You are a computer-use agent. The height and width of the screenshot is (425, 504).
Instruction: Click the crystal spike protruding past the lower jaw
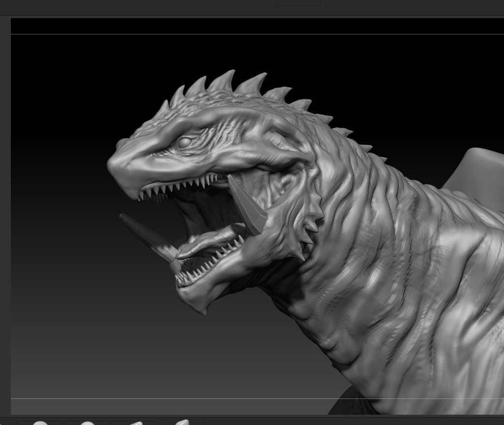coord(149,240)
